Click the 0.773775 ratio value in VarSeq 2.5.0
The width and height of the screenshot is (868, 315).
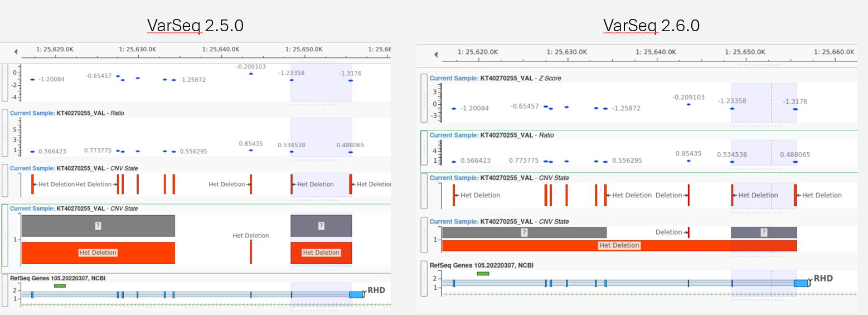98,151
